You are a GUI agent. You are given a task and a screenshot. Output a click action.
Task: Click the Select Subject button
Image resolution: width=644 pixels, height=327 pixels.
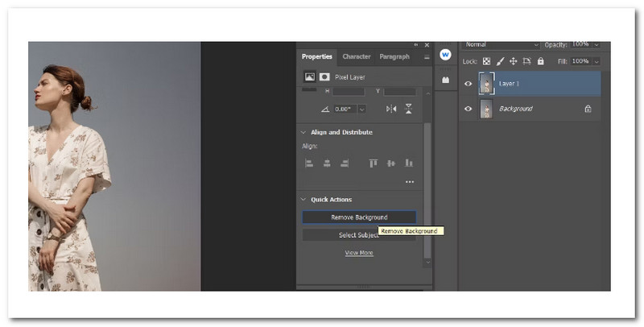(359, 235)
